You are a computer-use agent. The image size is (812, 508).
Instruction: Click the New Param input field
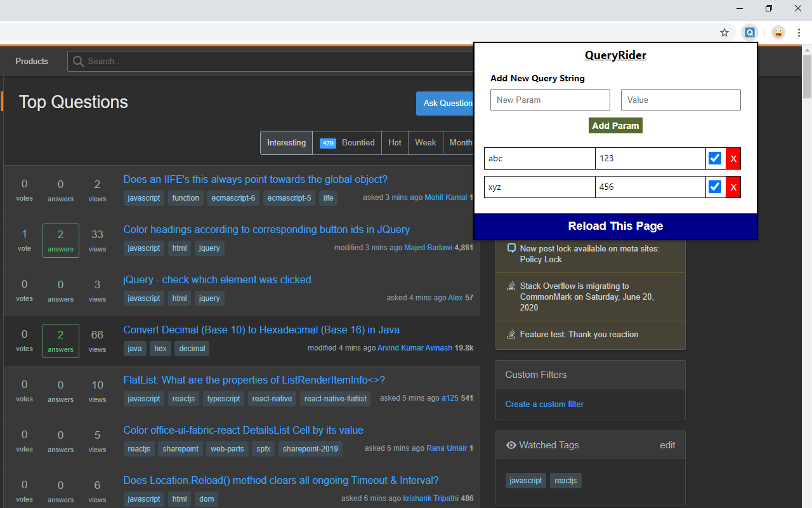tap(550, 100)
